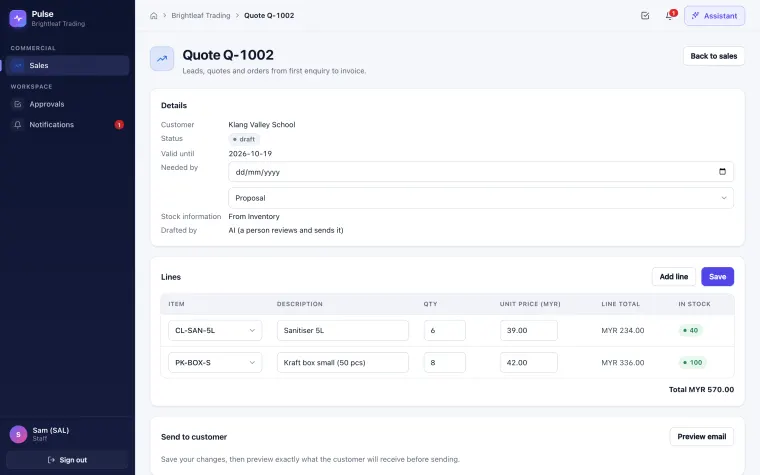Click the red notification count badge in sidebar
Viewport: 760px width, 475px height.
(119, 125)
